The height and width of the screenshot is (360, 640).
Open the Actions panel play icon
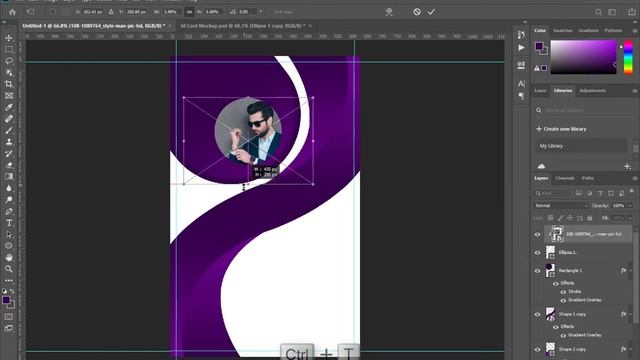click(521, 48)
